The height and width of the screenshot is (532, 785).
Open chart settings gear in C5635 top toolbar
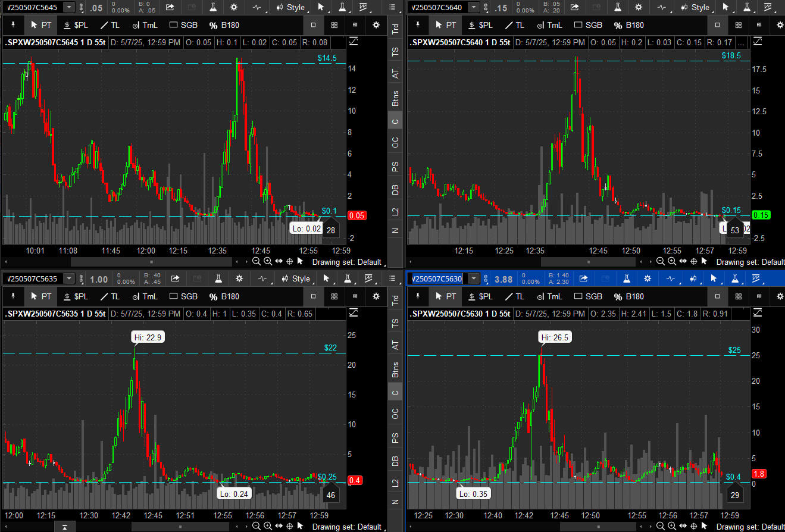(239, 278)
